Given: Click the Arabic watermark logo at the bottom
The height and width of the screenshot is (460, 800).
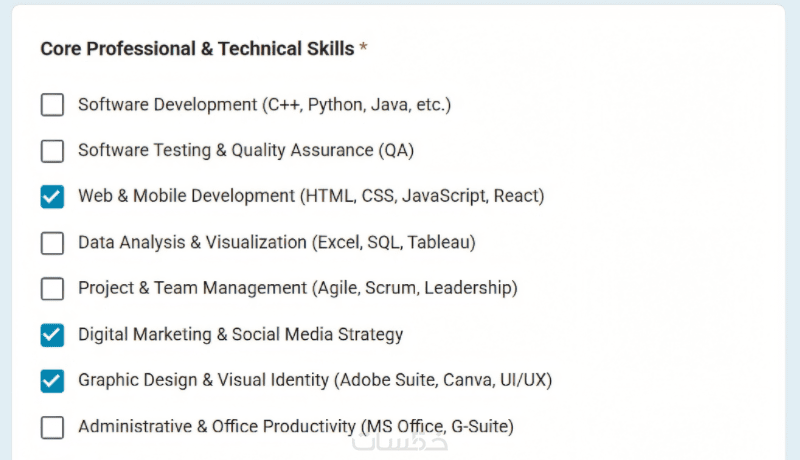Looking at the screenshot, I should pos(400,445).
